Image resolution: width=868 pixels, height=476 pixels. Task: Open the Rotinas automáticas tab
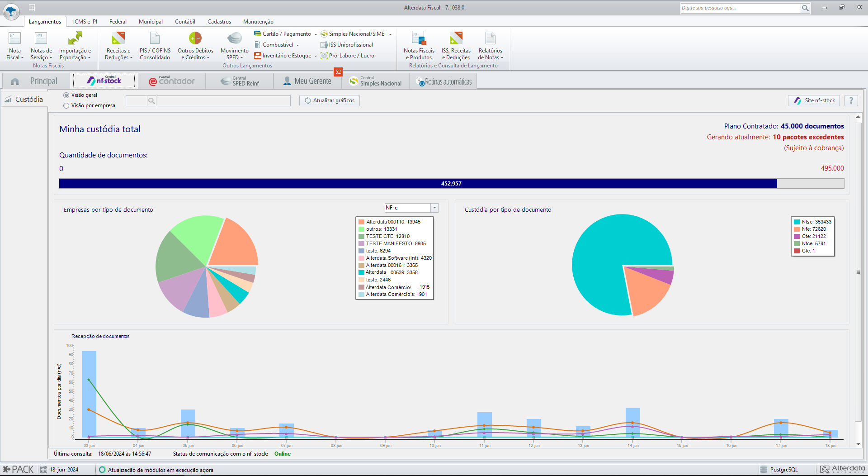(x=443, y=81)
